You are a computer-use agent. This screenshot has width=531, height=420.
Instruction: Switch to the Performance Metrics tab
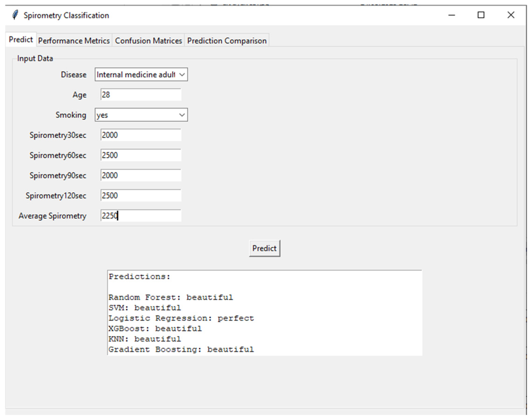tap(74, 41)
